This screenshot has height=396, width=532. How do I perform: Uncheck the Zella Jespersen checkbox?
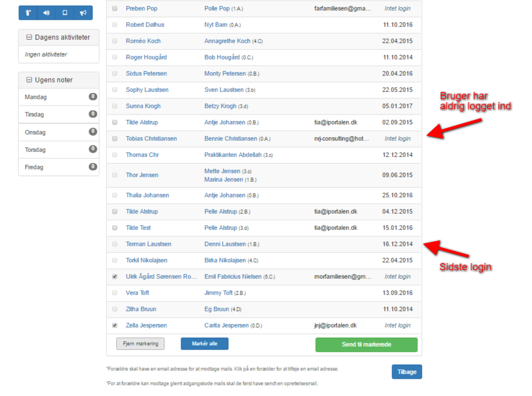point(114,325)
